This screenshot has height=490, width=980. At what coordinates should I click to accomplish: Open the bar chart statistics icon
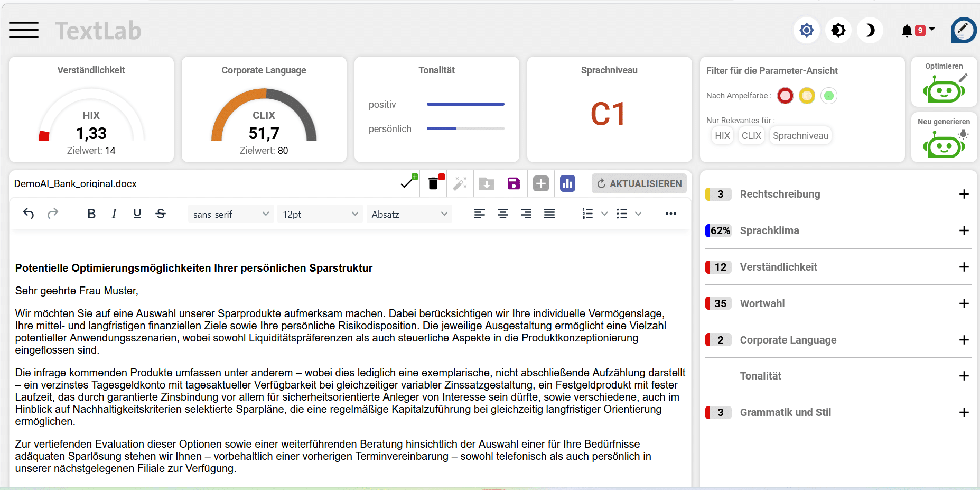[567, 183]
